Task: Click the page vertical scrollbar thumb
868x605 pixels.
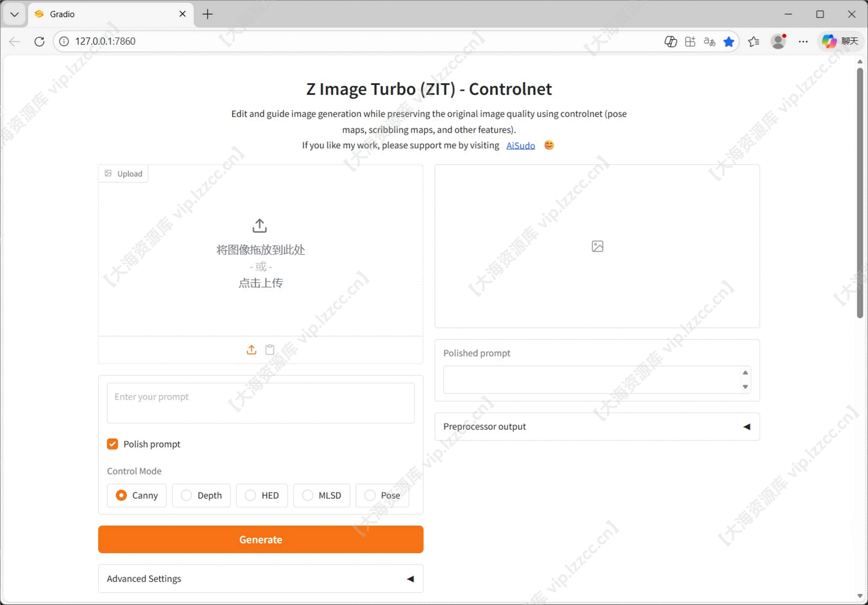Action: (x=860, y=193)
